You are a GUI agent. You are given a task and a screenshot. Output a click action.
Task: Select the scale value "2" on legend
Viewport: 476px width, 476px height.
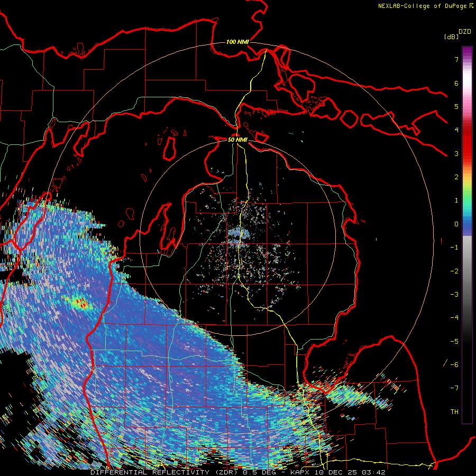456,177
